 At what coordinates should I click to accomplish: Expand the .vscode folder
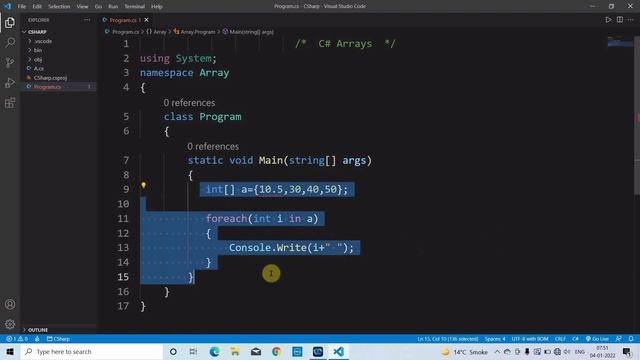point(58,41)
